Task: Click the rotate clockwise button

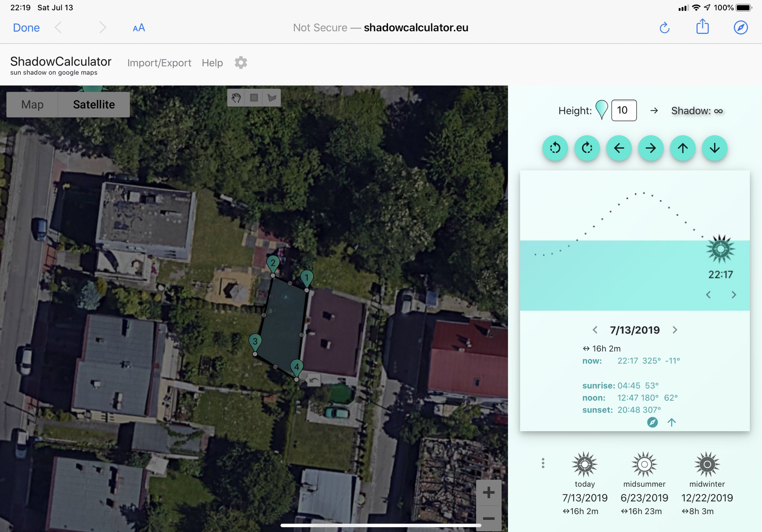Action: click(x=587, y=148)
